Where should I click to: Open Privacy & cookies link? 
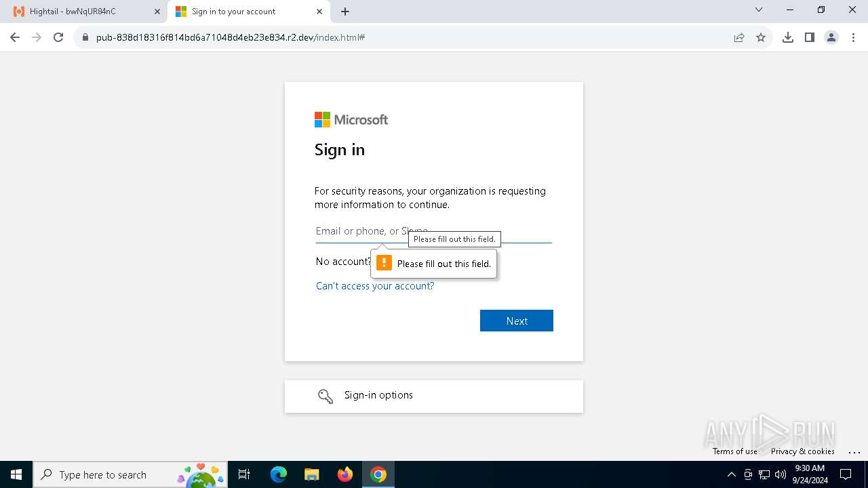pyautogui.click(x=803, y=451)
